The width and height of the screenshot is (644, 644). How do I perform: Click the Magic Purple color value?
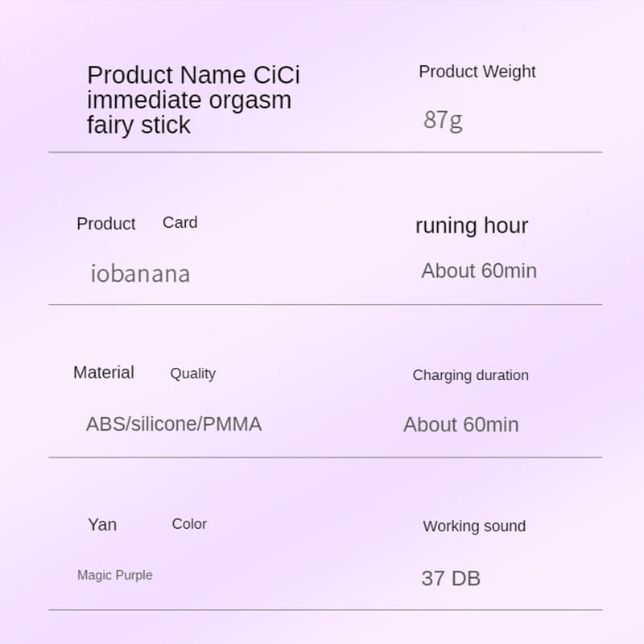point(114,575)
